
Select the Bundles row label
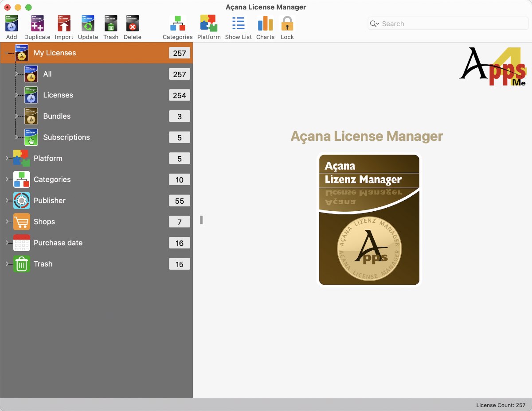[x=57, y=116]
